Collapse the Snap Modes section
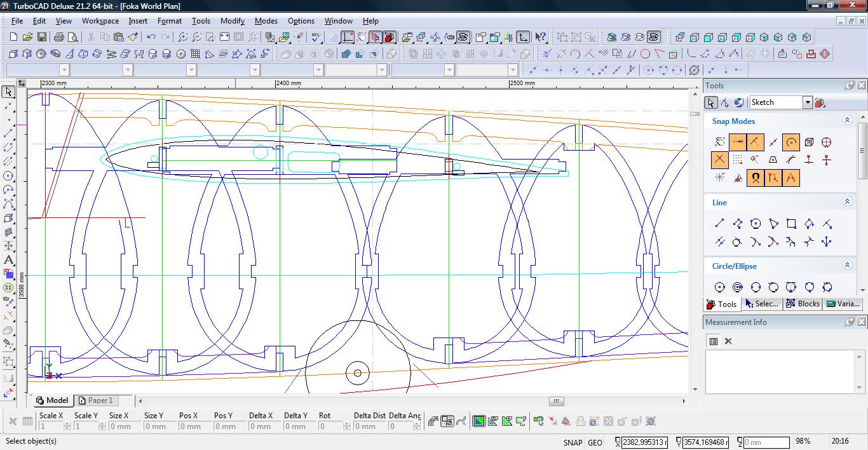868x450 pixels. pos(847,120)
